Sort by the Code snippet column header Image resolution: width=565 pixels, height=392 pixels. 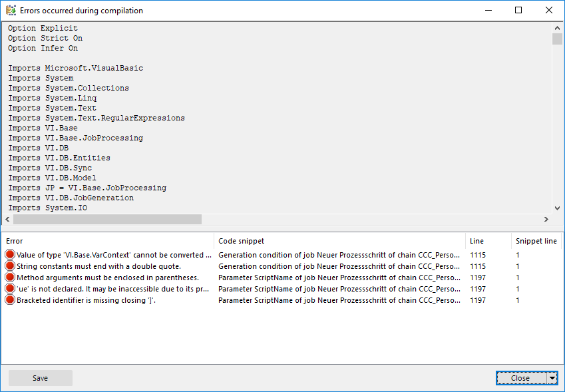pyautogui.click(x=339, y=241)
